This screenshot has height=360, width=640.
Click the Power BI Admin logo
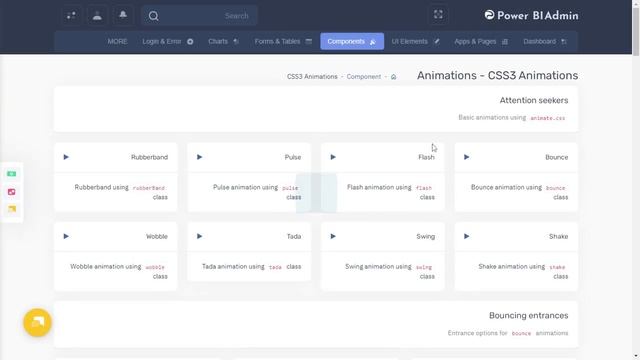pyautogui.click(x=531, y=16)
